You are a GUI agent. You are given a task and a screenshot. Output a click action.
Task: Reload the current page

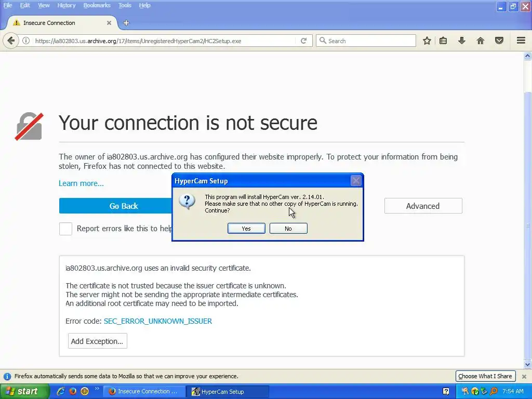coord(303,41)
